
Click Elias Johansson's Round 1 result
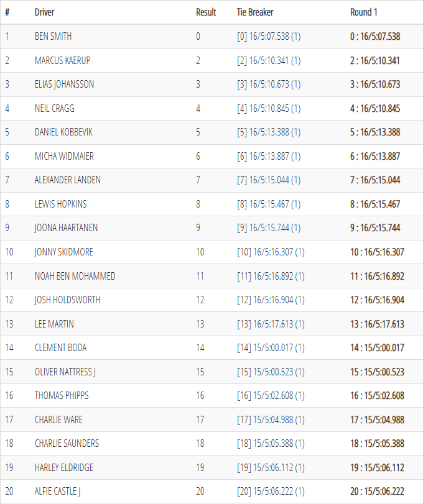pyautogui.click(x=375, y=85)
